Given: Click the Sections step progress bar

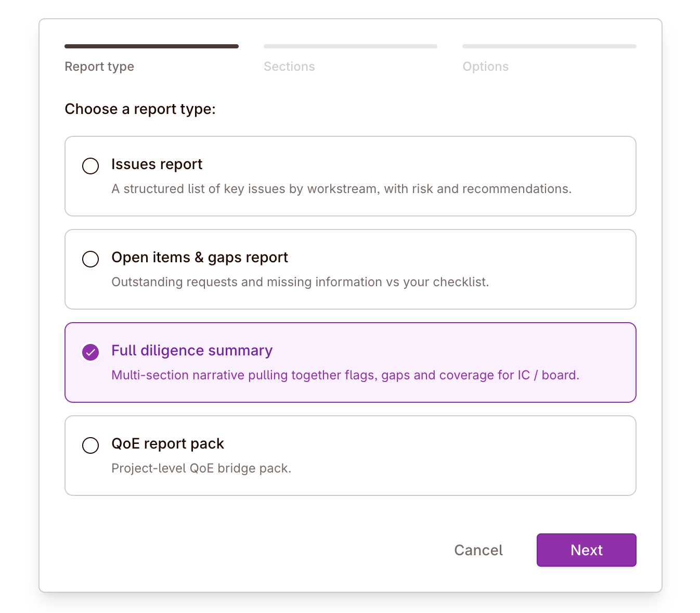Looking at the screenshot, I should pyautogui.click(x=350, y=46).
